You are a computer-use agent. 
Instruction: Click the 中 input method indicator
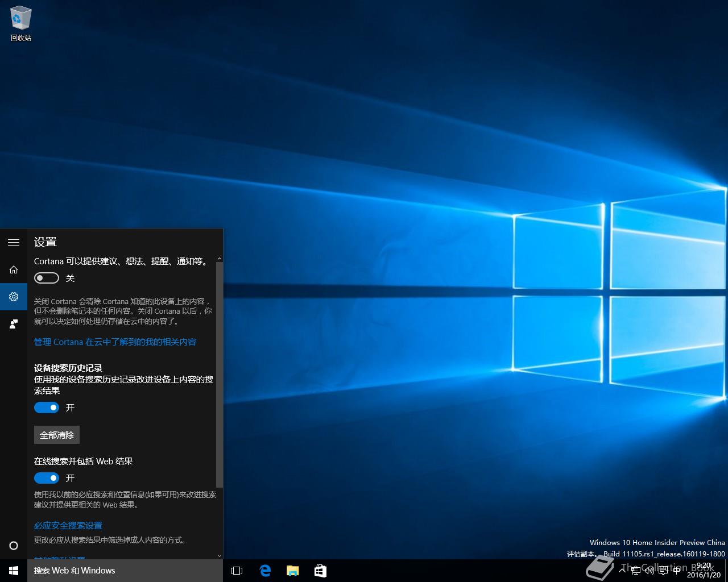pyautogui.click(x=677, y=571)
